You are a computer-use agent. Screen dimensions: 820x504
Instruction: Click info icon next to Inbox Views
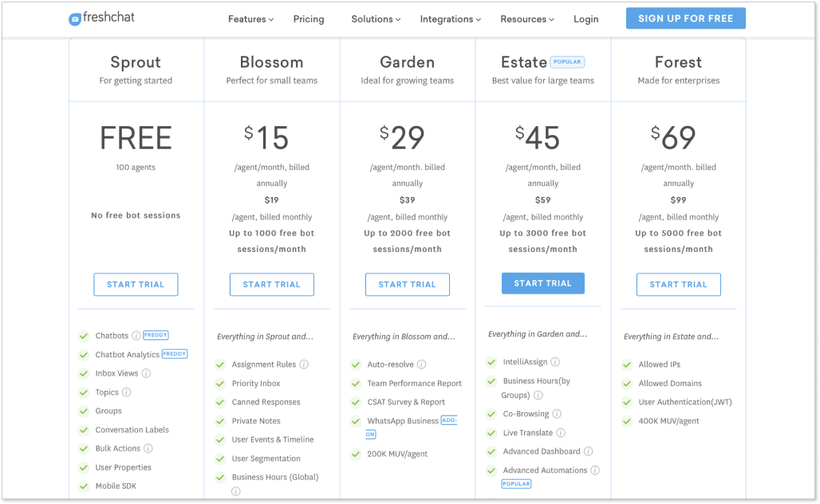pos(147,373)
